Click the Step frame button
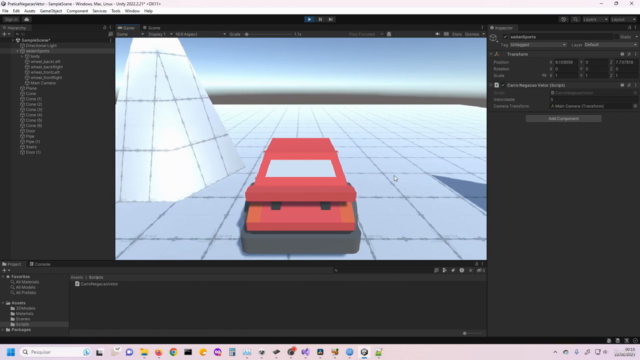The height and width of the screenshot is (360, 640). [x=331, y=19]
